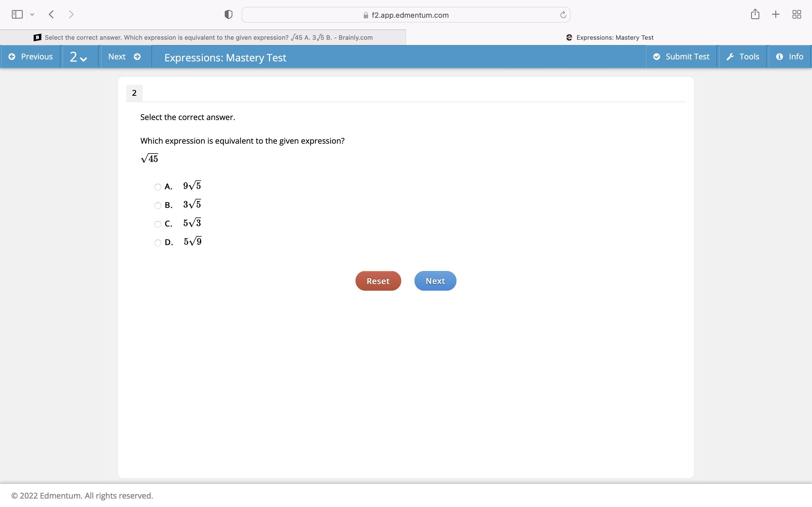Select answer option B radio button
This screenshot has height=507, width=812.
click(158, 206)
